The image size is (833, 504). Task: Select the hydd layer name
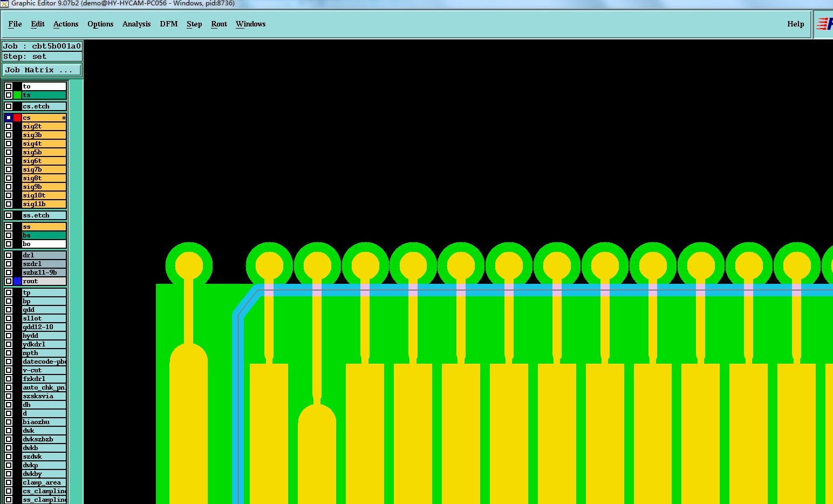44,336
